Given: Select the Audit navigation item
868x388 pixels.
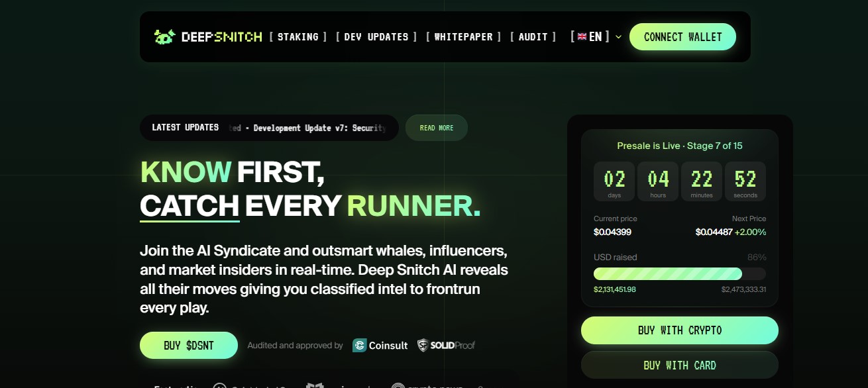Looking at the screenshot, I should coord(533,37).
